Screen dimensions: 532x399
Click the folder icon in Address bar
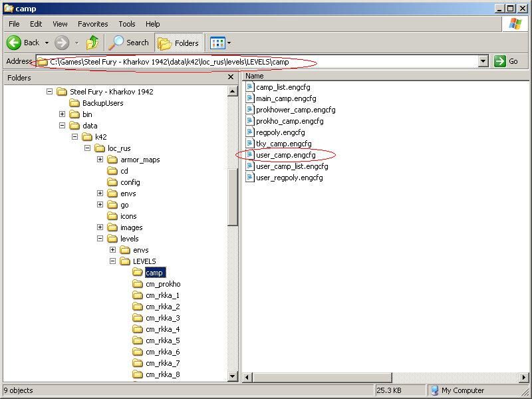[x=43, y=62]
